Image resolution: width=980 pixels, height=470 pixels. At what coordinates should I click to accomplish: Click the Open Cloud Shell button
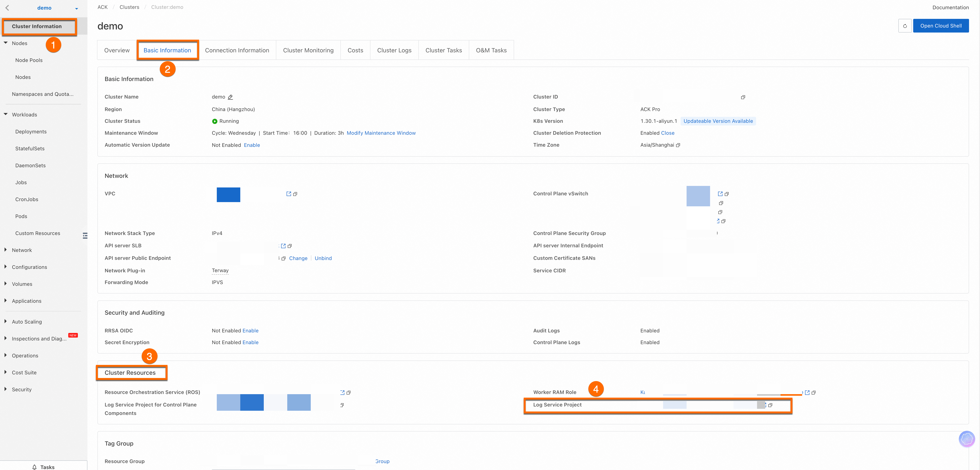[x=941, y=26]
